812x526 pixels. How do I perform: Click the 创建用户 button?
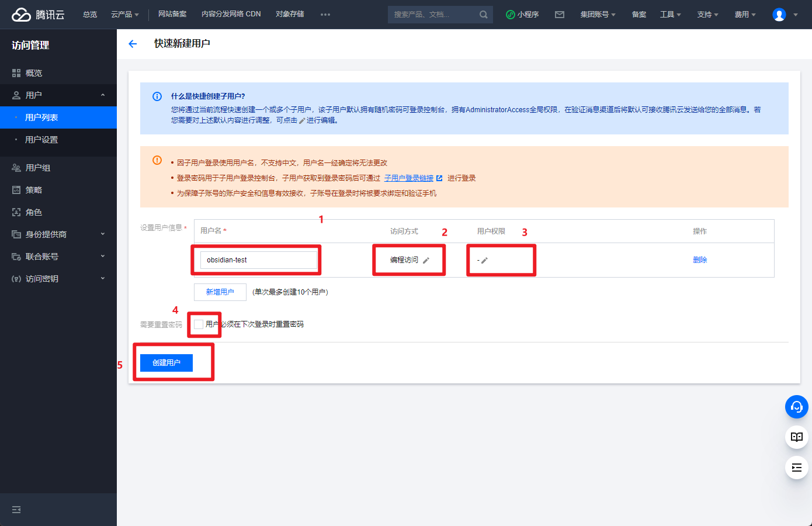click(166, 363)
